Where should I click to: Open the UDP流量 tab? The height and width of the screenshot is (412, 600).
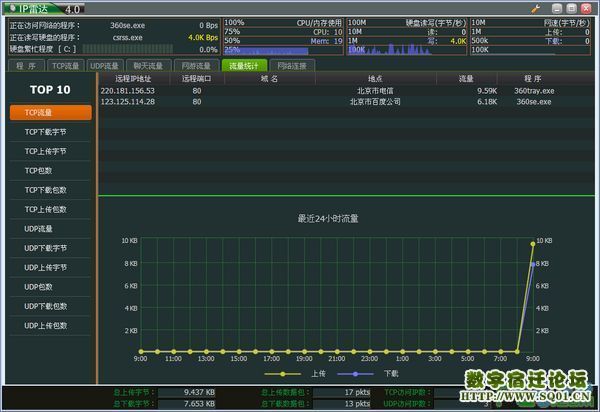tap(104, 66)
